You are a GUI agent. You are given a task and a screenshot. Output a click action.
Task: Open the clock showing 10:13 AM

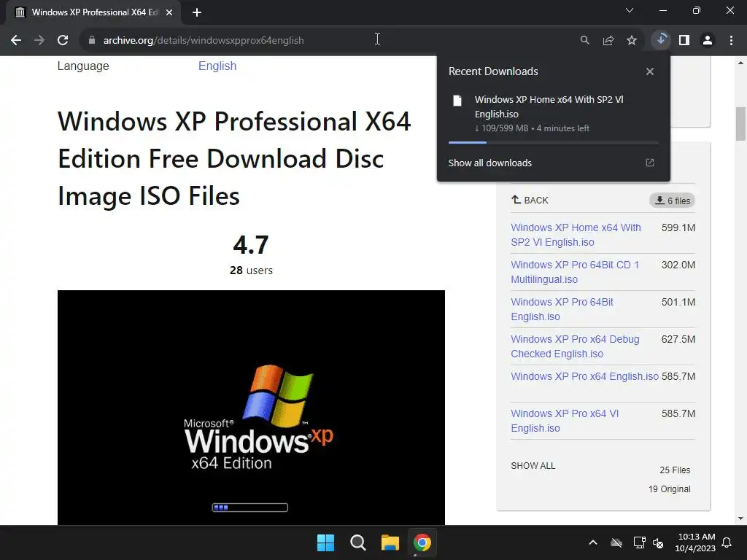click(x=695, y=542)
